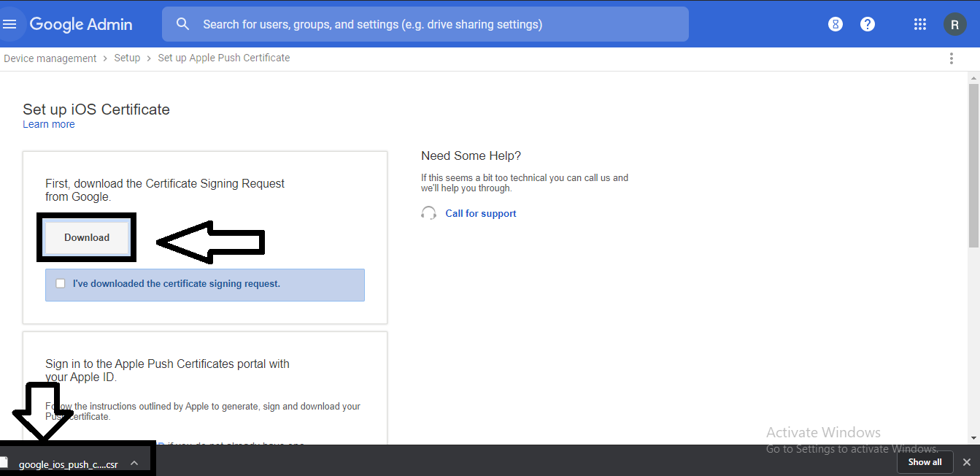Select the 'First, download the Certificate Signing Request' text
The image size is (980, 476).
tap(165, 190)
